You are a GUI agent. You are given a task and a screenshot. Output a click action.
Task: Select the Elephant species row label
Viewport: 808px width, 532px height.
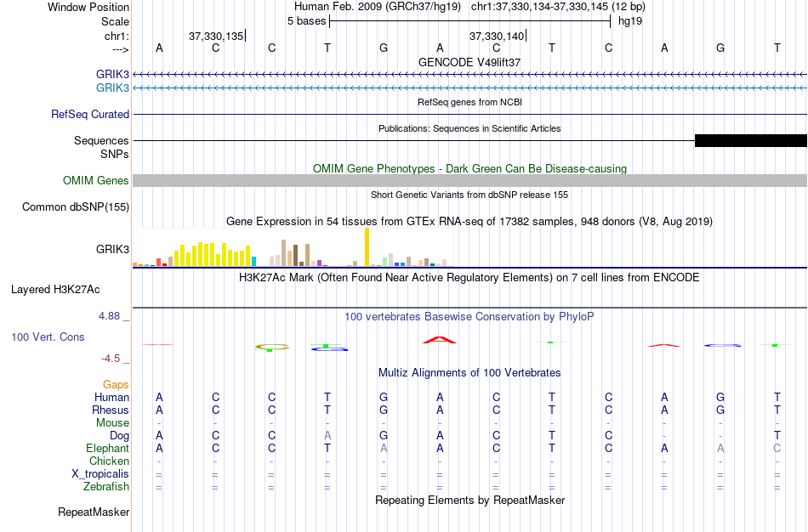click(x=108, y=448)
